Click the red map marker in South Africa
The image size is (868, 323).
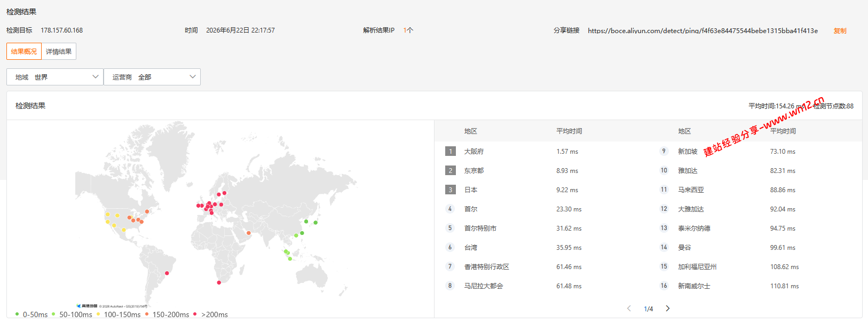click(x=219, y=282)
